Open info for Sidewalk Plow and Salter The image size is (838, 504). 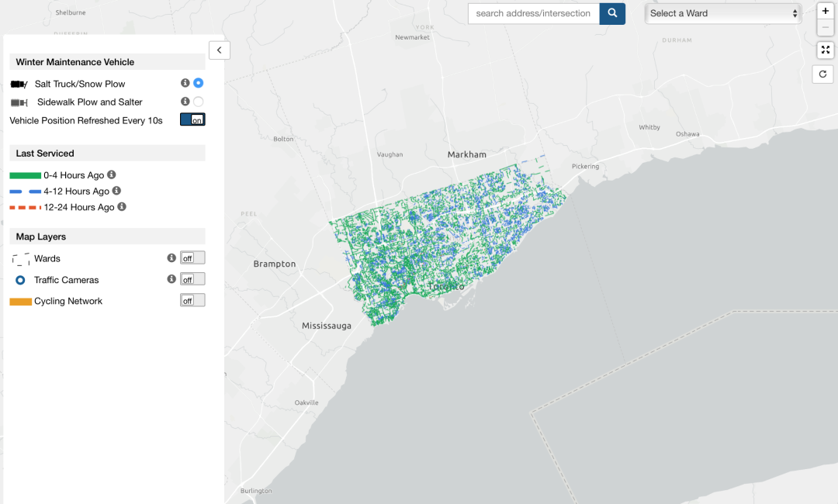(185, 102)
